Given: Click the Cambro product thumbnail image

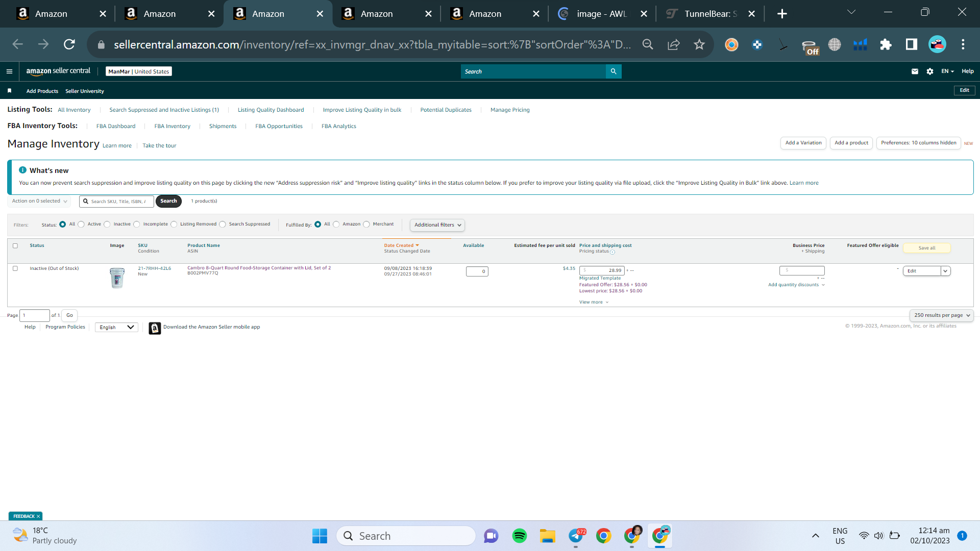Looking at the screenshot, I should pyautogui.click(x=117, y=278).
